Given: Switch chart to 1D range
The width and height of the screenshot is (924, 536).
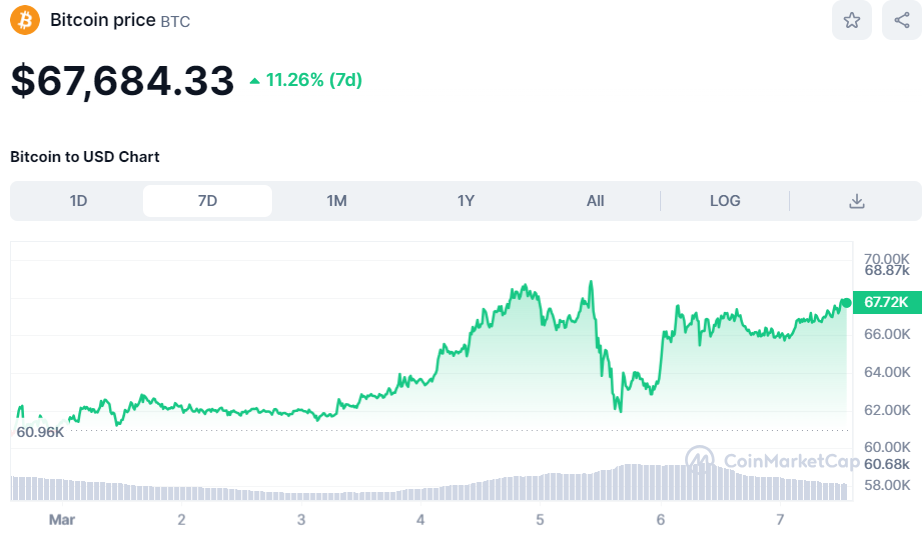Looking at the screenshot, I should click(x=78, y=201).
